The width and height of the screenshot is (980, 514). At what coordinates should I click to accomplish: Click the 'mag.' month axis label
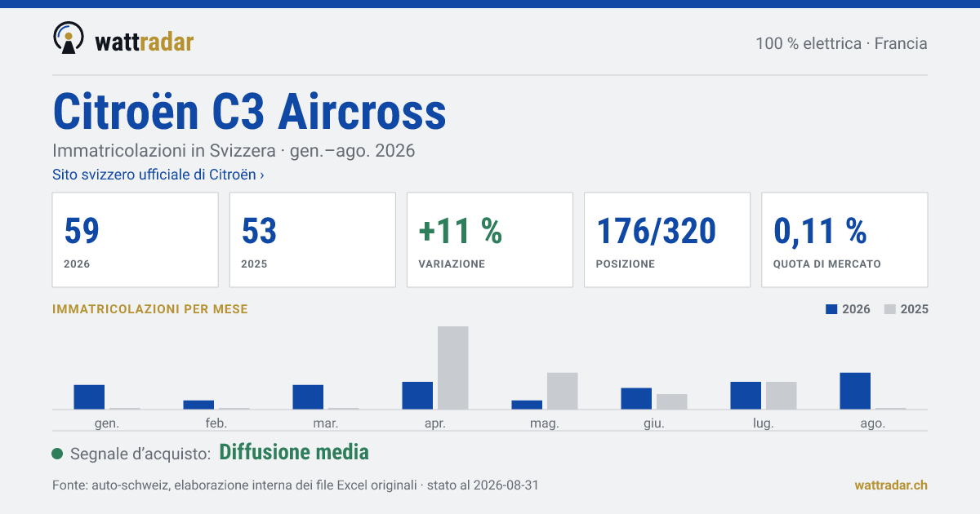(545, 423)
